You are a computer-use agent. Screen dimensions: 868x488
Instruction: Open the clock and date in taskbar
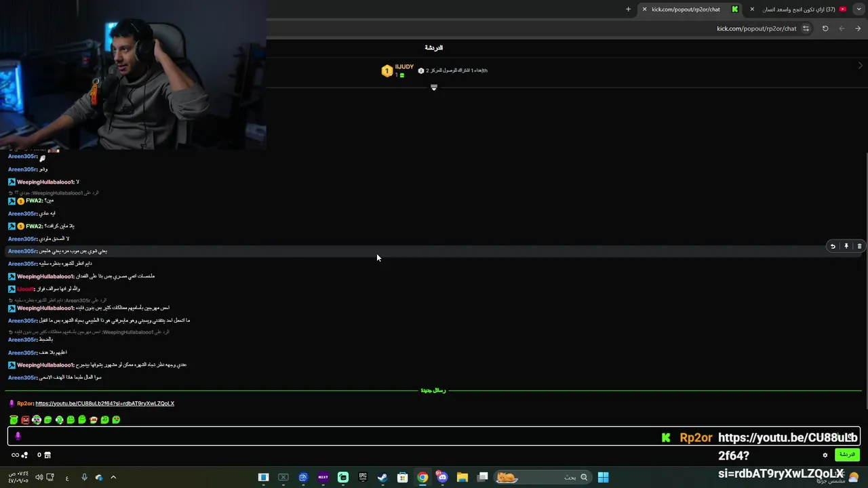pyautogui.click(x=18, y=477)
